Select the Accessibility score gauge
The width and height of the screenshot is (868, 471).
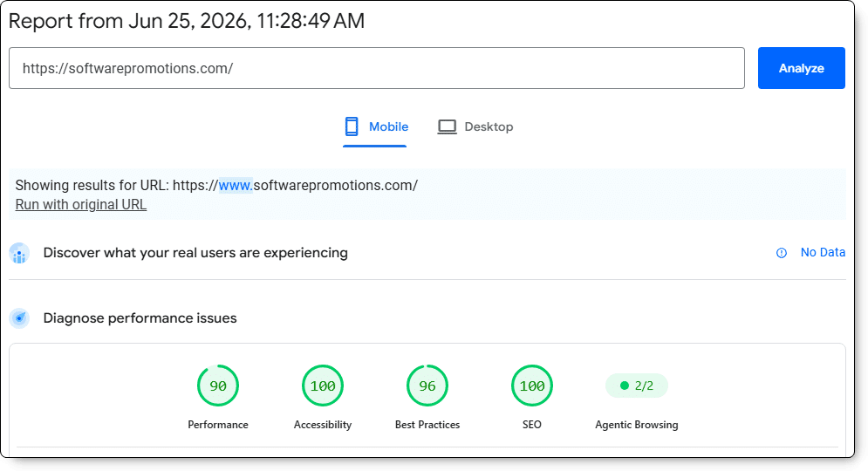tap(323, 386)
